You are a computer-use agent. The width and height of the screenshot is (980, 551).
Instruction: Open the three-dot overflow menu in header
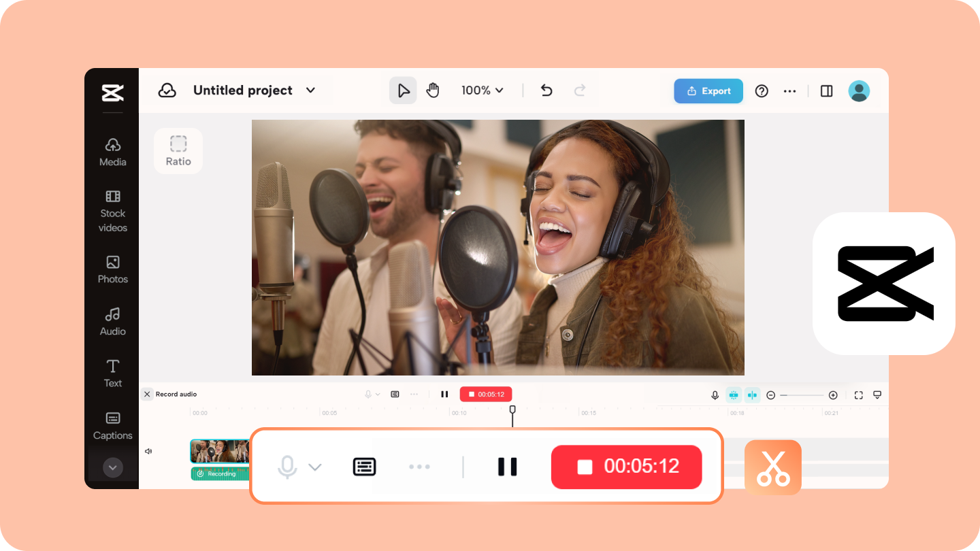(789, 90)
